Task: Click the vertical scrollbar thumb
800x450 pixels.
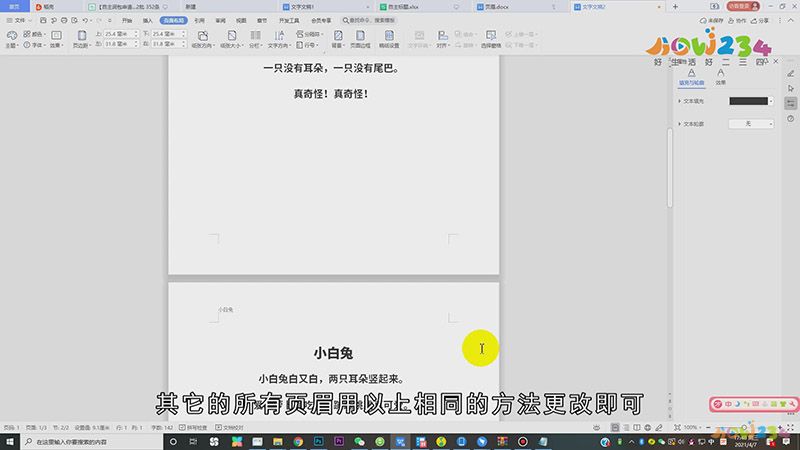Action: [669, 167]
